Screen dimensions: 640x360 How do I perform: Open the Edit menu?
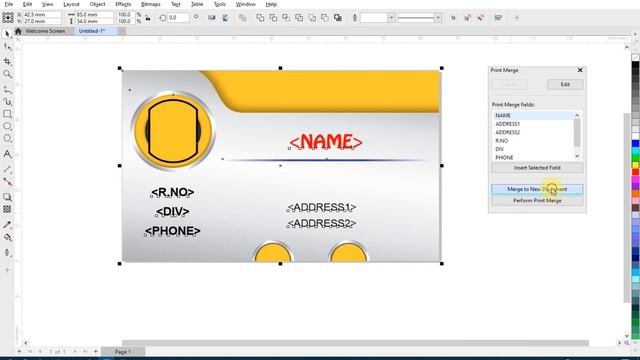click(27, 4)
